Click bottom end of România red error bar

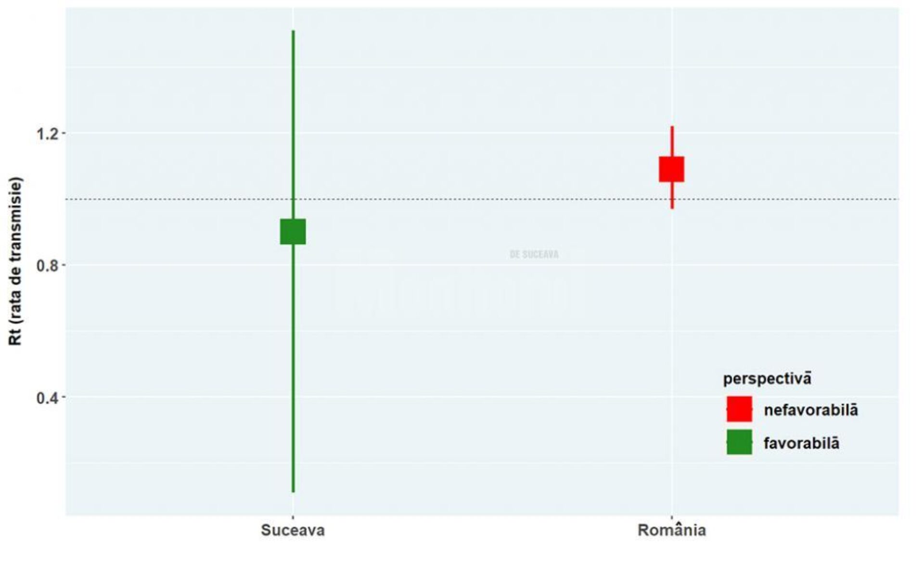point(672,207)
